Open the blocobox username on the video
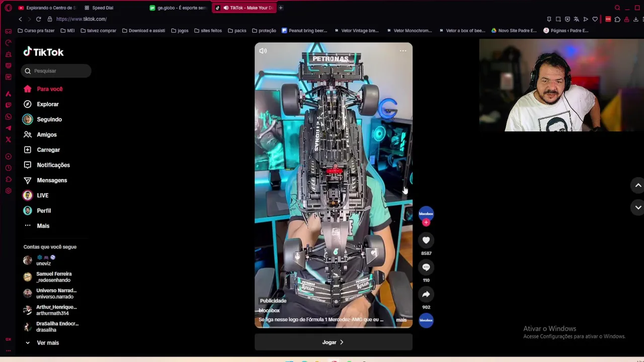This screenshot has width=644, height=362. 269,310
